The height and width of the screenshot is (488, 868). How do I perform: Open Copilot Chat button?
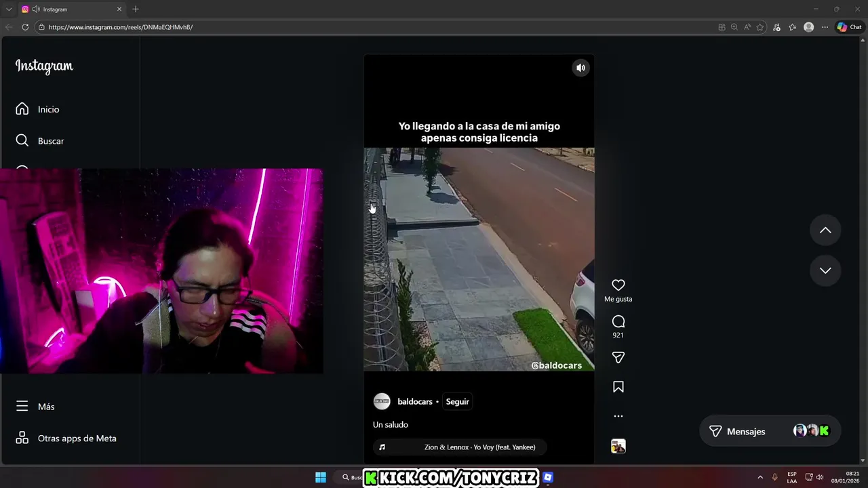(850, 27)
